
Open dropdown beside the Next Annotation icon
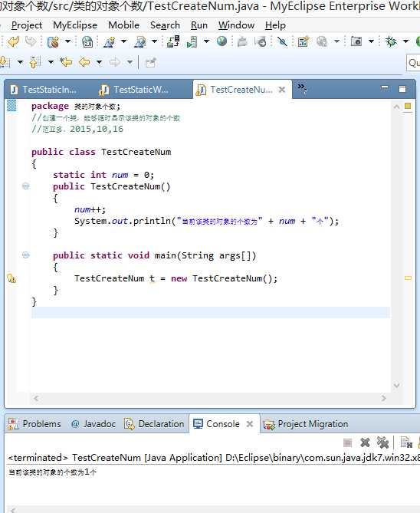[x=20, y=62]
